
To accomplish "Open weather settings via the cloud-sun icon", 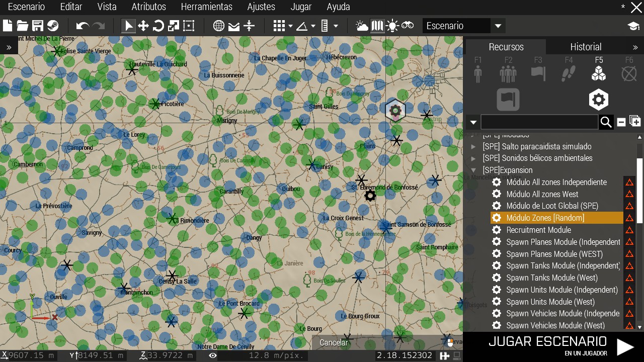I will point(362,26).
